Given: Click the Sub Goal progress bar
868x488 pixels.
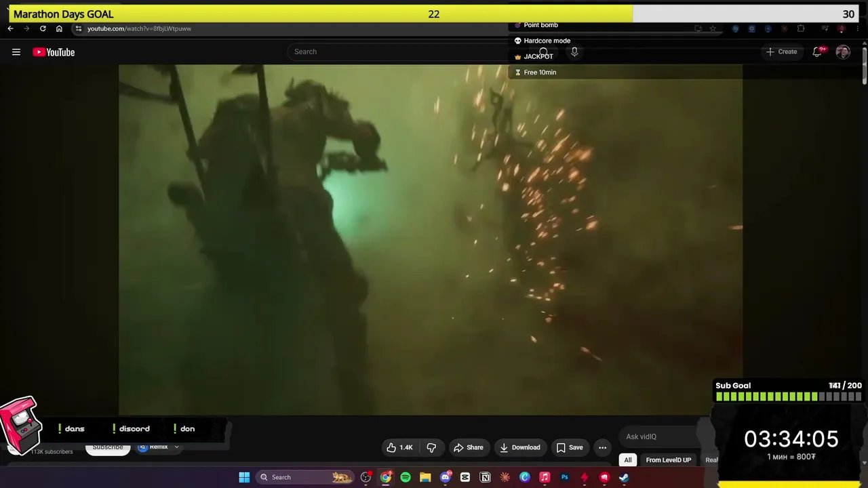Looking at the screenshot, I should (789, 396).
